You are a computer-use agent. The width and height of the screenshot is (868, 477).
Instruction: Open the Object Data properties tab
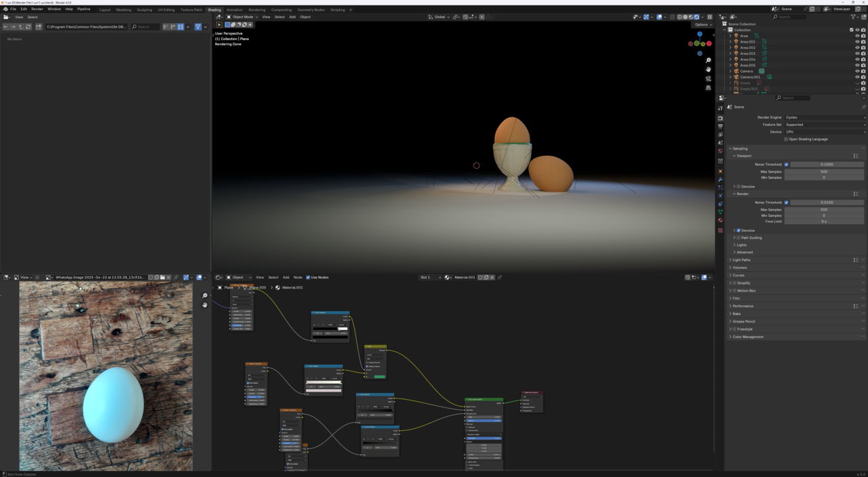(720, 212)
